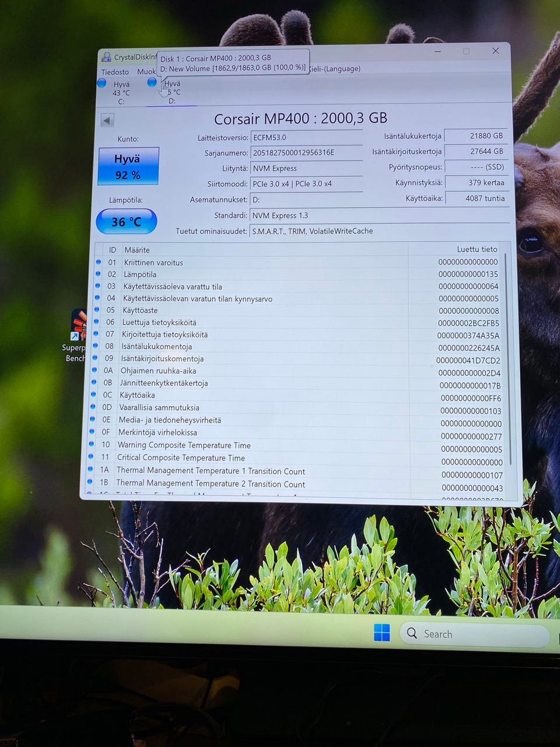Click the Hyvä 92 % health status button
The width and height of the screenshot is (560, 747).
tap(128, 166)
